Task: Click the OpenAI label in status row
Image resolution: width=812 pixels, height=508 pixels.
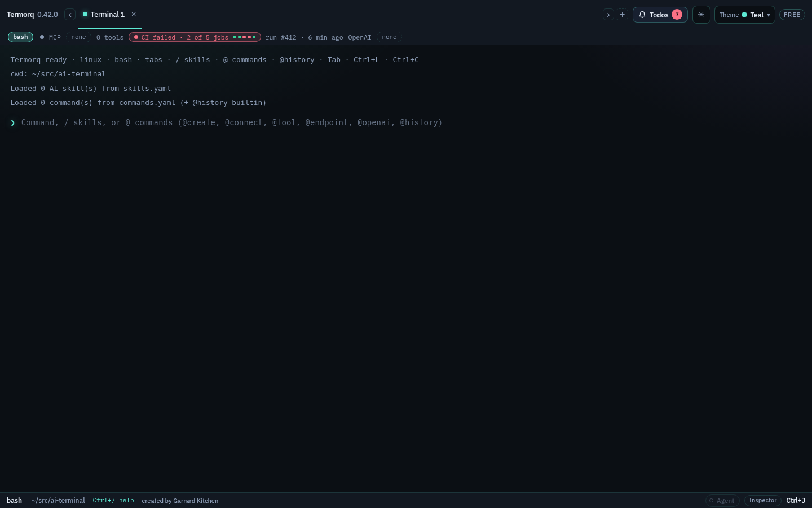Action: point(360,37)
